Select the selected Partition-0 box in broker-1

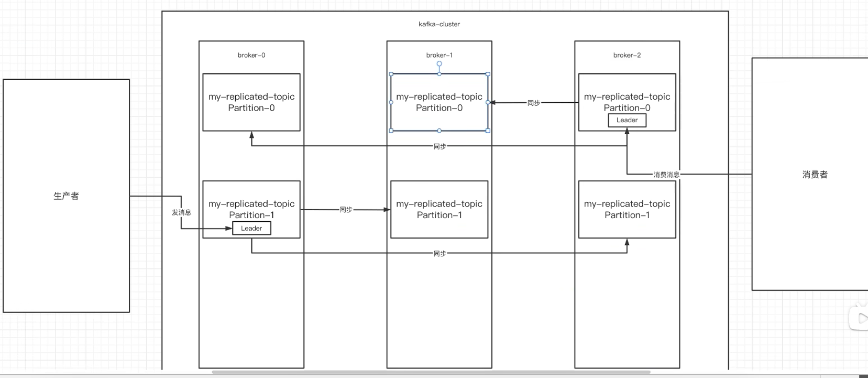point(439,102)
